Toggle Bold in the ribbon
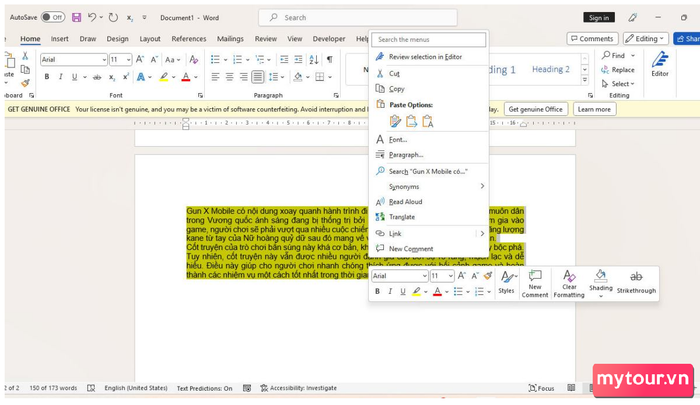 (47, 77)
